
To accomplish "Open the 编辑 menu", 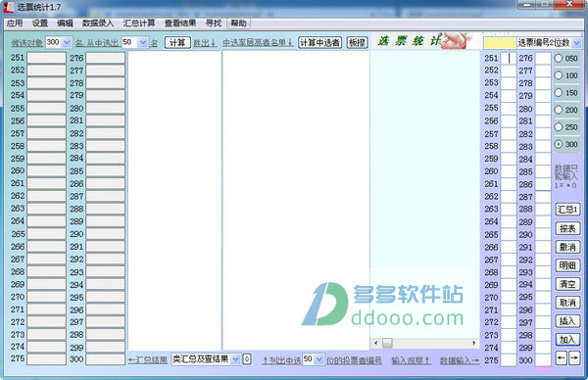I will click(65, 24).
